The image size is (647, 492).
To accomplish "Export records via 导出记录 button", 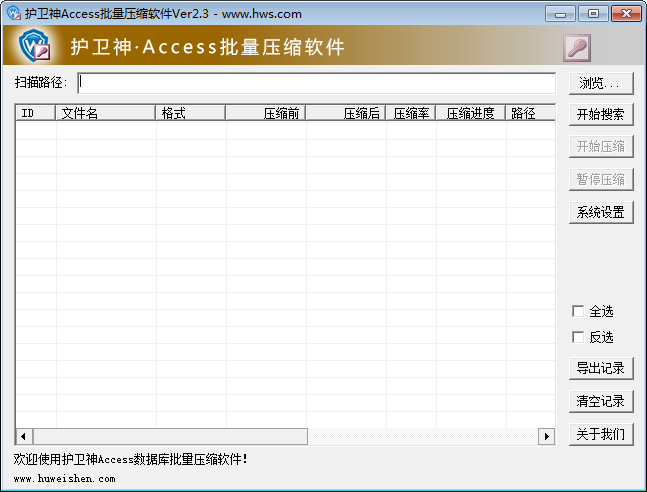I will tap(601, 368).
